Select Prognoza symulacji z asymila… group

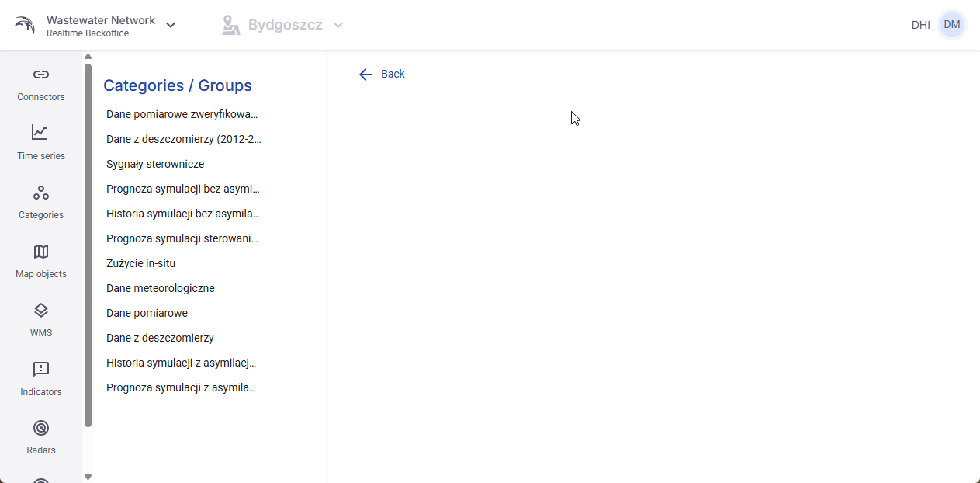(x=182, y=387)
